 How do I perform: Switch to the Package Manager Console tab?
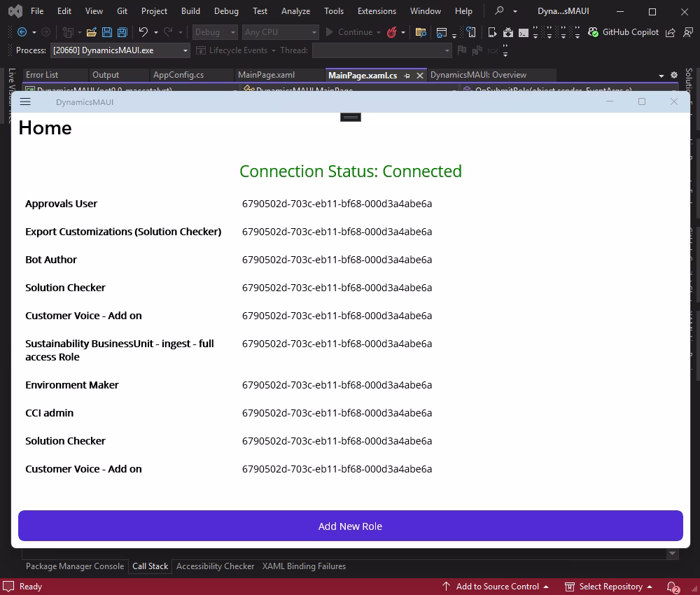(x=75, y=566)
